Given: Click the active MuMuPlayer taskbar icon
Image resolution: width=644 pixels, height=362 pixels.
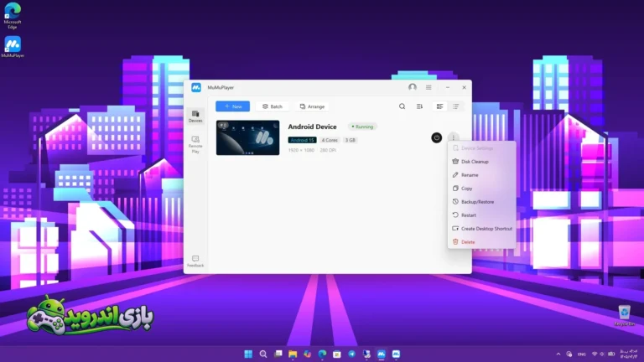Looking at the screenshot, I should (382, 354).
